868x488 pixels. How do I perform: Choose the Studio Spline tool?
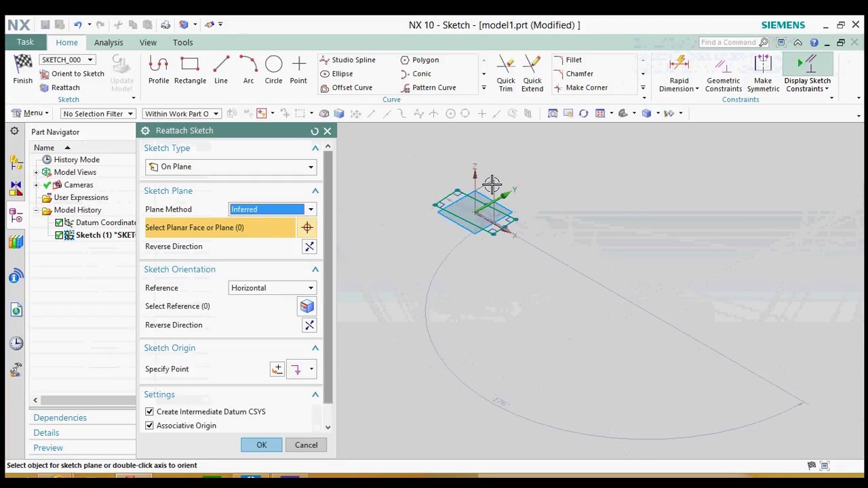[347, 60]
